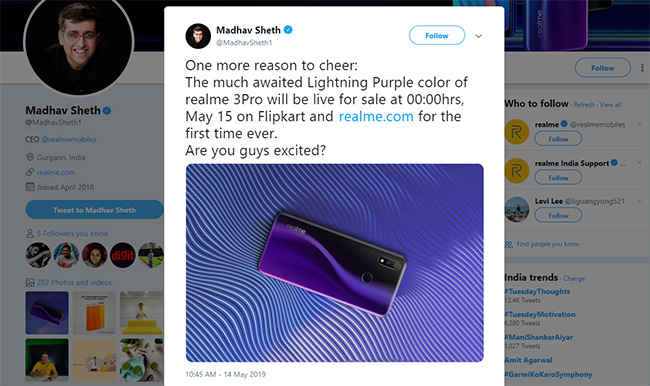Open the Photos and videos link on profile

pyautogui.click(x=74, y=283)
